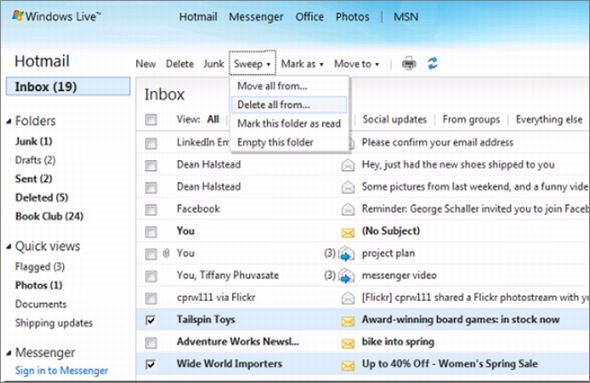This screenshot has height=383, width=590.
Task: Check the Adventure Works Newsletter checkbox
Action: click(151, 343)
